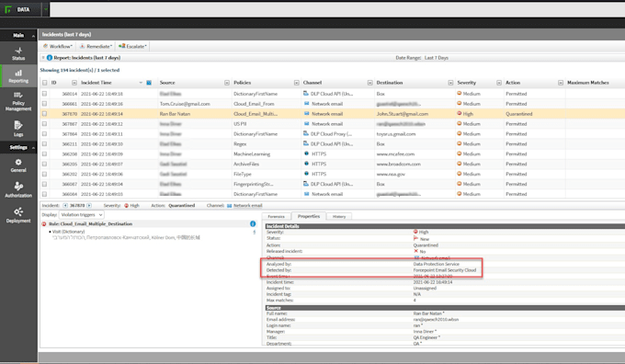
Task: Click the DLP Cloud API icon in row 368014
Action: click(x=306, y=93)
